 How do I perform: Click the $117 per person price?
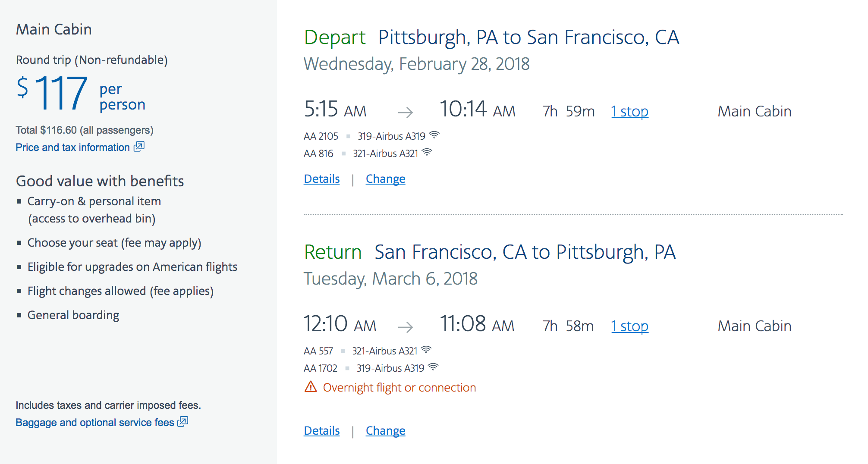tap(61, 93)
